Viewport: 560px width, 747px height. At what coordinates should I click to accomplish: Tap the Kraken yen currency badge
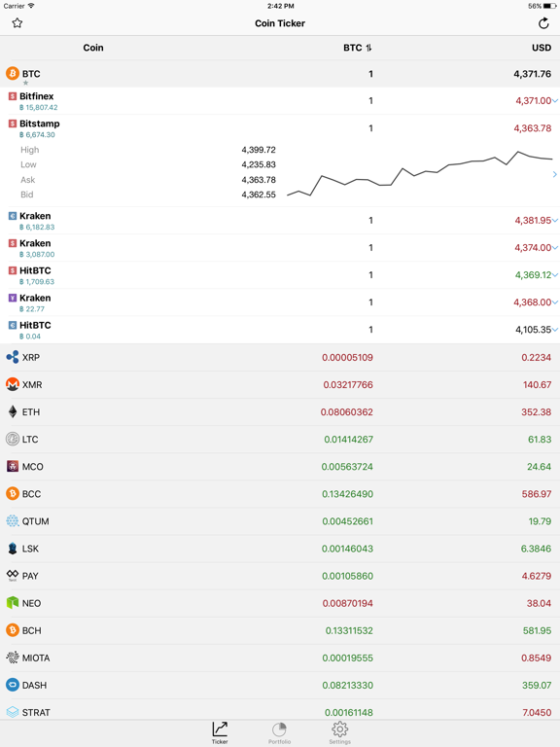coord(13,298)
